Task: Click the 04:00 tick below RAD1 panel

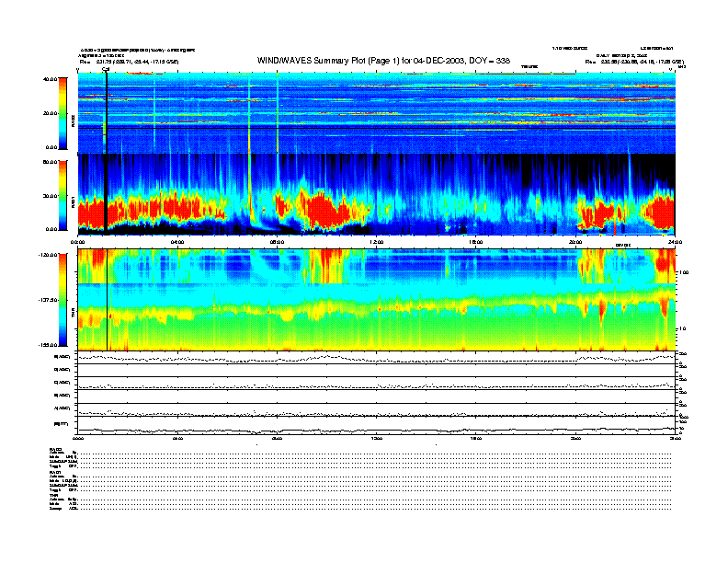Action: 177,242
